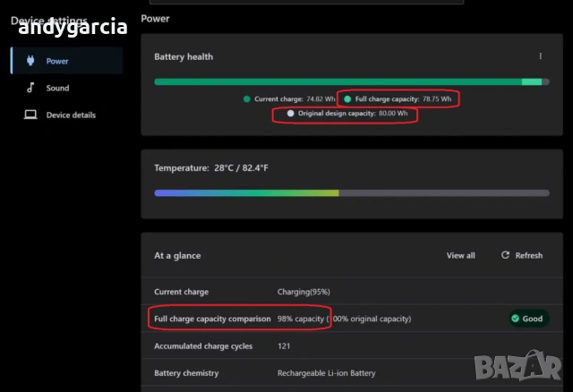Click the Device settings sidebar heading
The image size is (573, 392).
tap(48, 21)
